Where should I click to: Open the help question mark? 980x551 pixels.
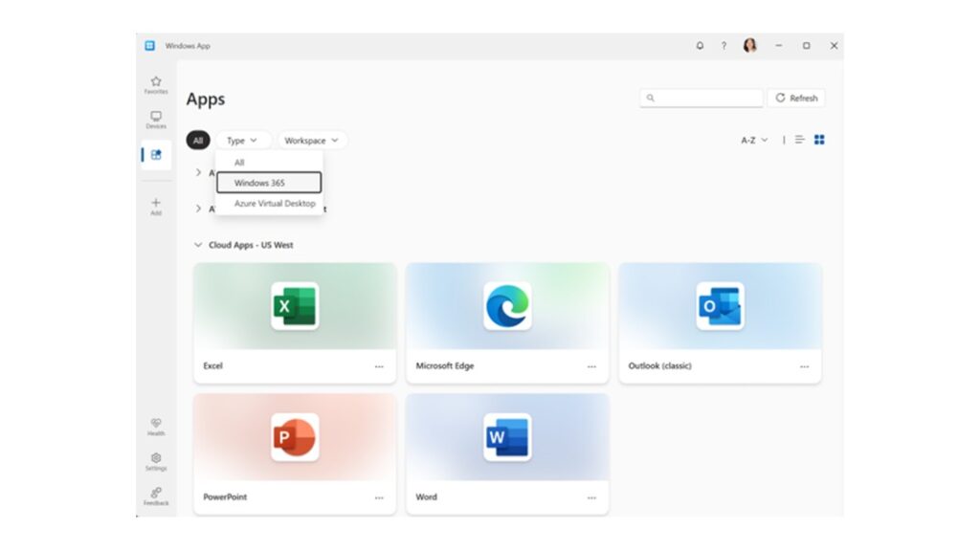(724, 46)
